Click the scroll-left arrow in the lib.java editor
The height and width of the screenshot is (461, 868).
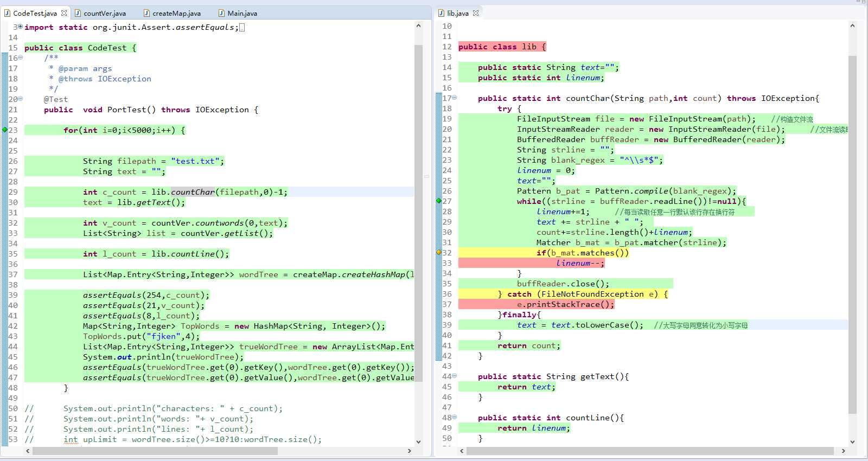[x=462, y=451]
